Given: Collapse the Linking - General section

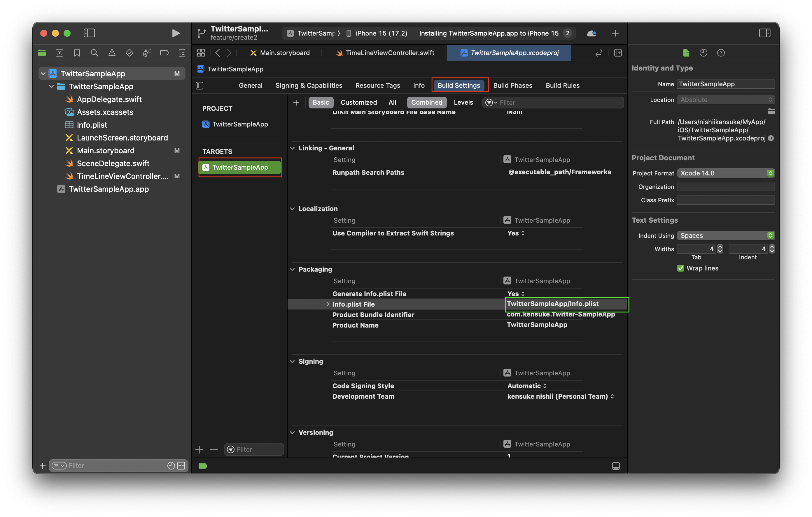Looking at the screenshot, I should tap(292, 148).
